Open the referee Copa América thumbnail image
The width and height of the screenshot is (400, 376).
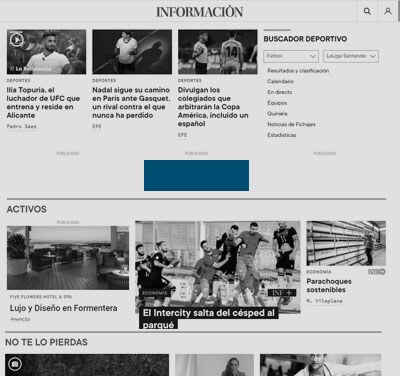218,52
